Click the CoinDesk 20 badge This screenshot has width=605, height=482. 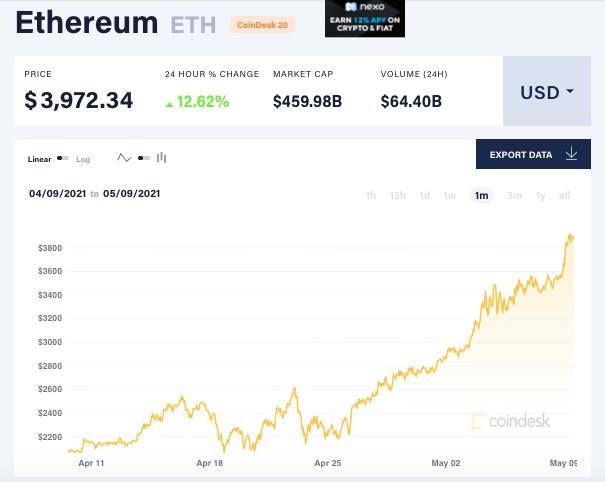[x=261, y=24]
